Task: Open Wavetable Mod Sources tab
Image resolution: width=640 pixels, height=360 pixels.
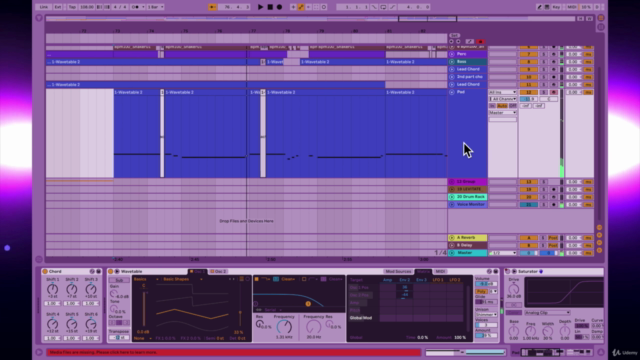Action: (x=398, y=271)
